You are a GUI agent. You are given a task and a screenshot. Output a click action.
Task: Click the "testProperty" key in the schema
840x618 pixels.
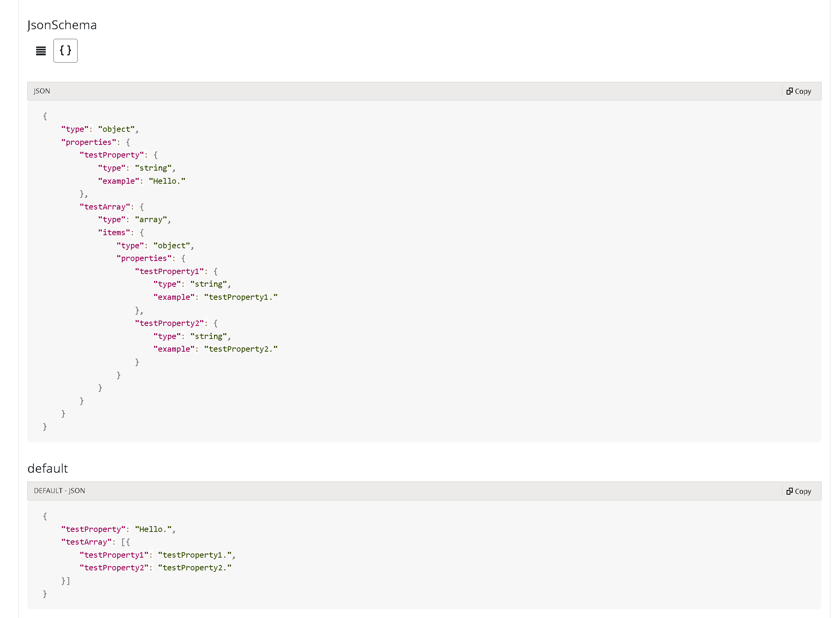[112, 155]
